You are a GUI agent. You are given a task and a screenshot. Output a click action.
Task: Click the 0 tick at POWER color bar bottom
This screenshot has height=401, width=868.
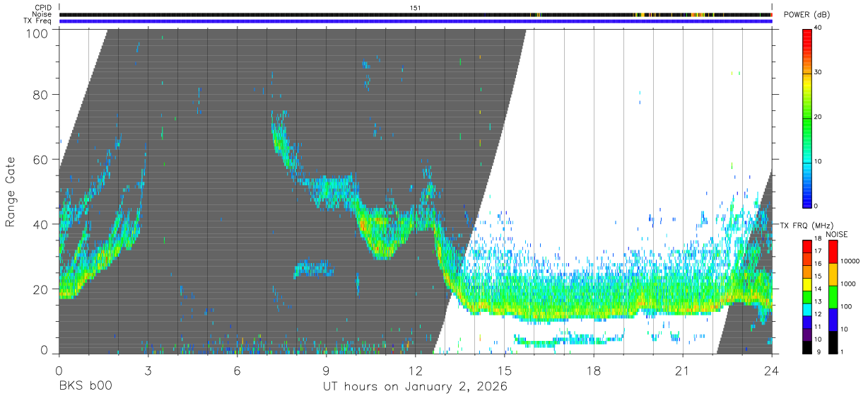click(816, 206)
